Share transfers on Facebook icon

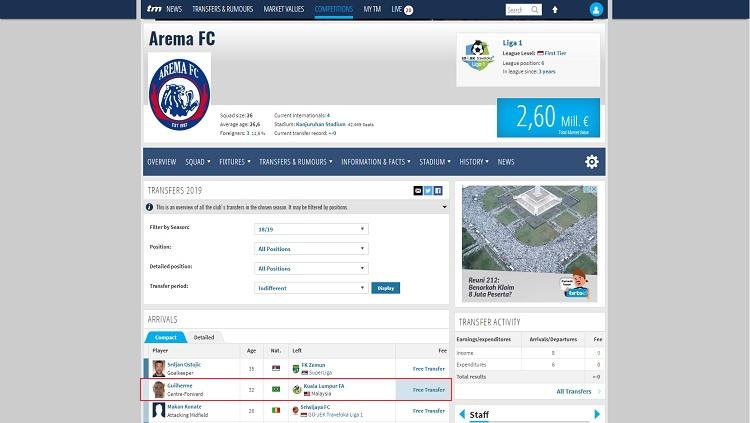pos(438,191)
